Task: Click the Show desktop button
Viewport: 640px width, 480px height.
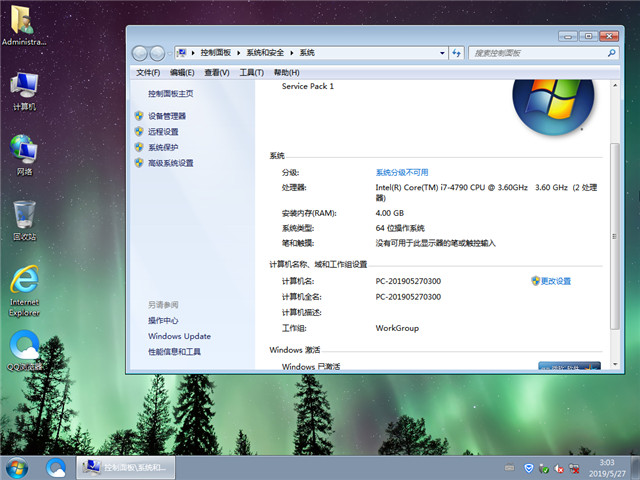Action: click(x=636, y=468)
